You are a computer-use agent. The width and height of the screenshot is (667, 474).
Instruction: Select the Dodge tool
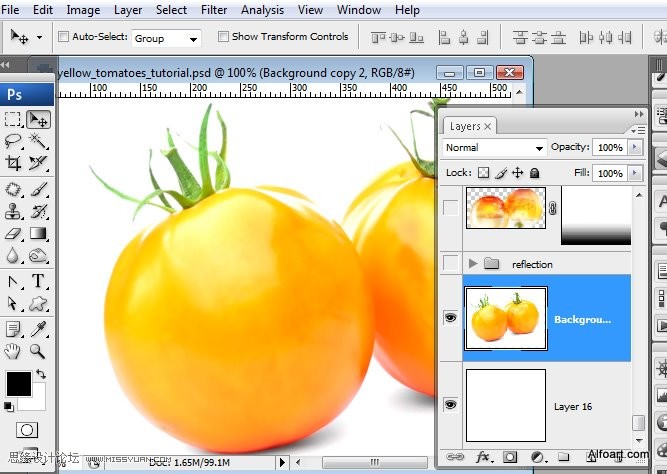[38, 255]
